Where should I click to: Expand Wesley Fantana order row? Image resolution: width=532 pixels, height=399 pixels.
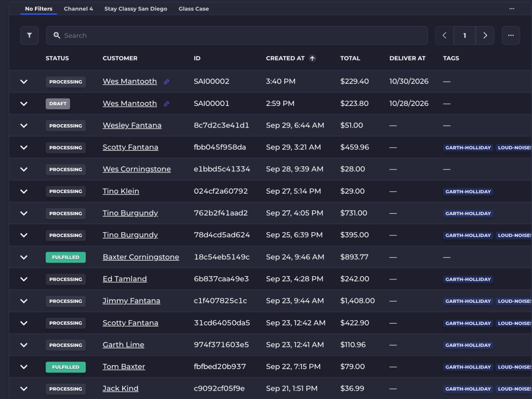tap(24, 126)
